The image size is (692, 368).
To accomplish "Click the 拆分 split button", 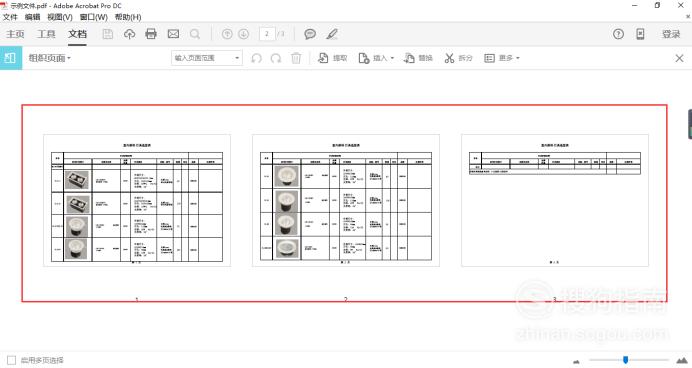I will coord(459,58).
